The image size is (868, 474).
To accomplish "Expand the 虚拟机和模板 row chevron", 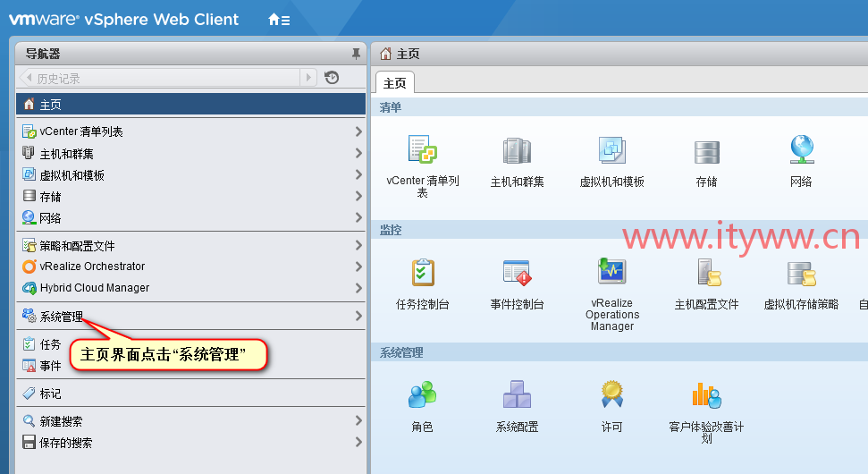I will tap(358, 174).
